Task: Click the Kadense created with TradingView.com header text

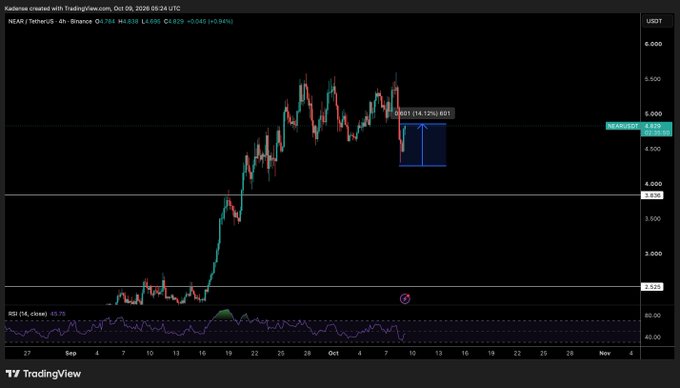Action: click(x=92, y=8)
